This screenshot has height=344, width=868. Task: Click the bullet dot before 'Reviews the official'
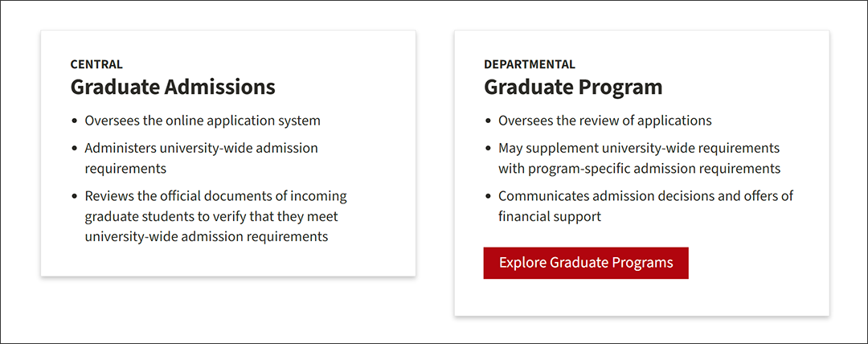coord(74,197)
